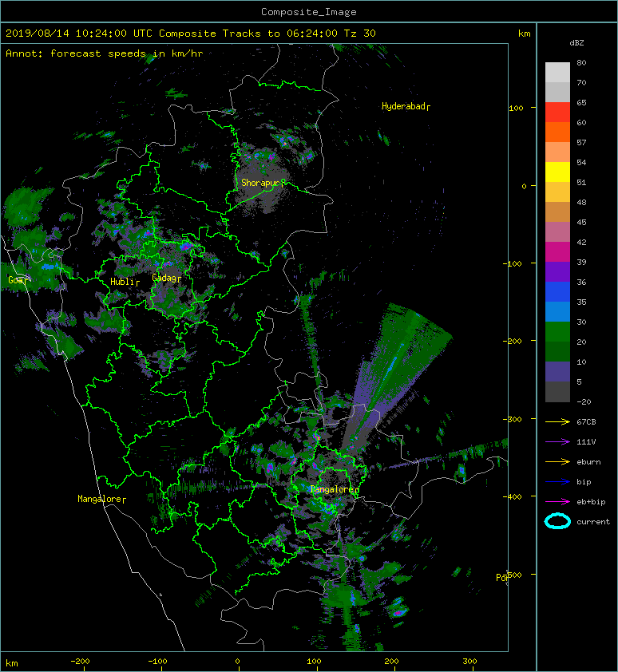Click the Bangalore city label
618x672 pixels.
pos(332,489)
